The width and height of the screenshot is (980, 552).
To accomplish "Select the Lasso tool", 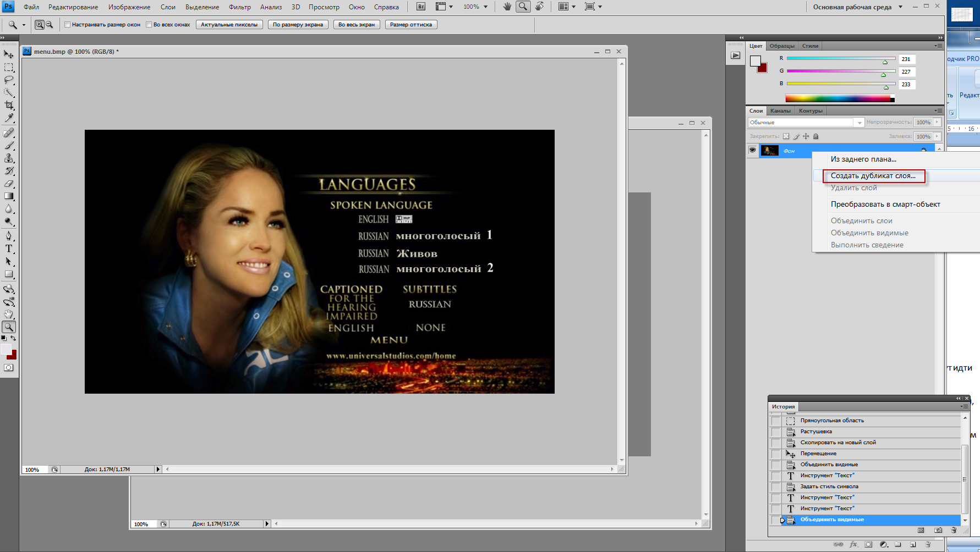I will click(9, 80).
